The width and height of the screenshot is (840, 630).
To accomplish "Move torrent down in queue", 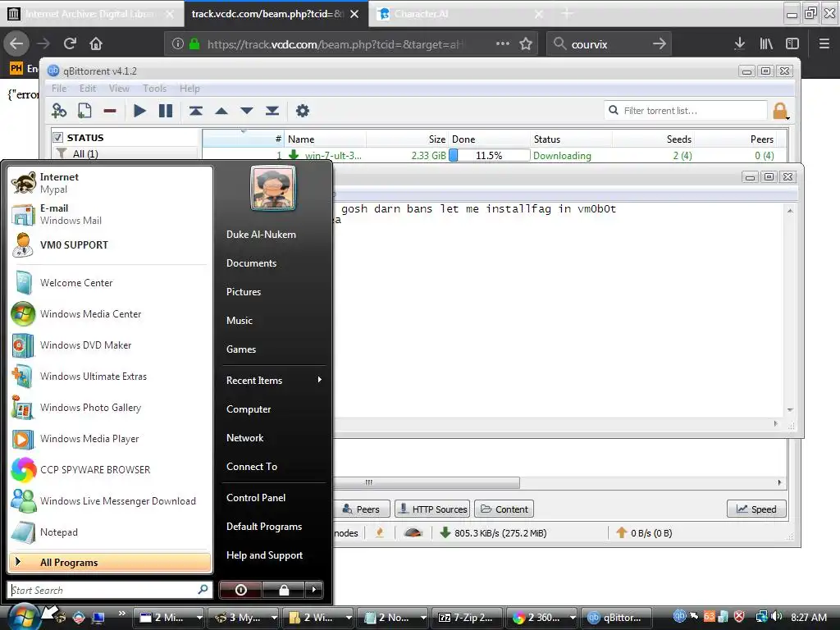I will click(x=246, y=111).
